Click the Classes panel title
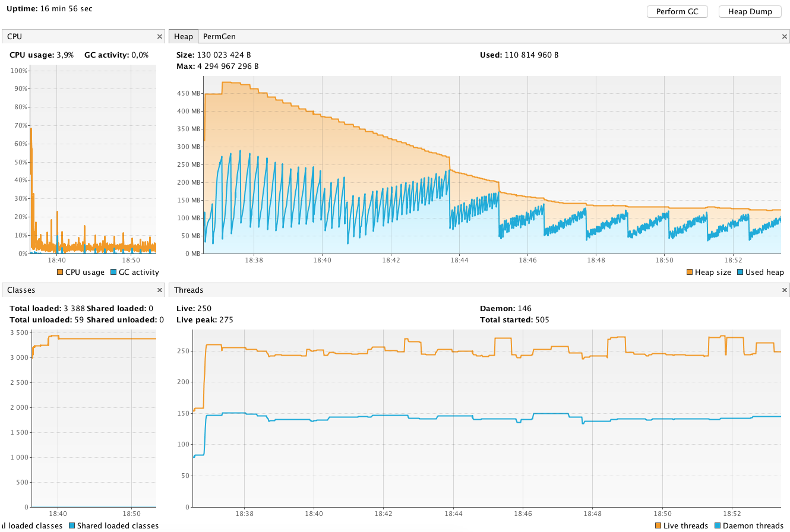The width and height of the screenshot is (790, 532). tap(21, 290)
